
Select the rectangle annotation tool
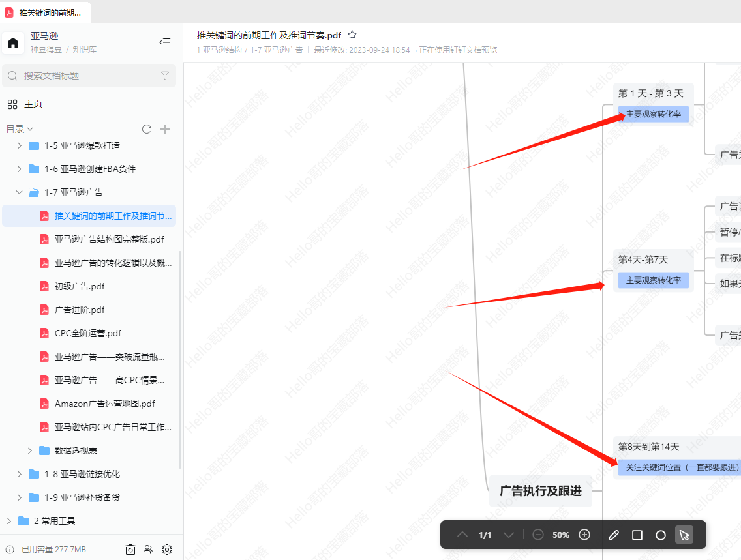click(637, 535)
